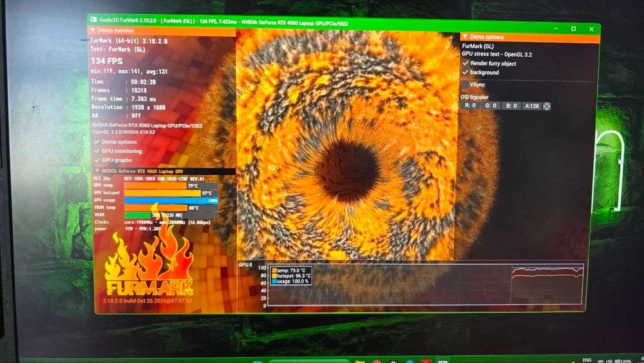Screen dimensions: 644x363
Task: Maximize the FurMark window
Action: pos(573,29)
